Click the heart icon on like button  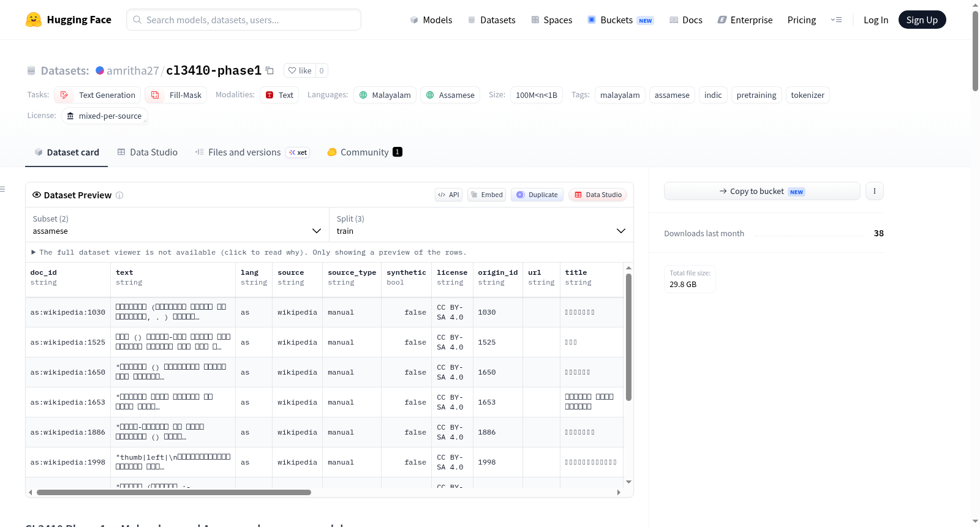292,70
